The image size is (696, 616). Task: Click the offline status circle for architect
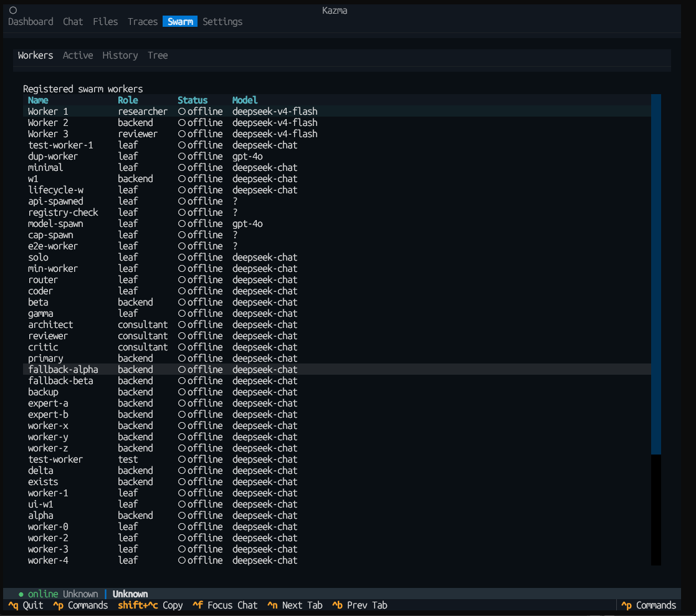click(x=182, y=325)
